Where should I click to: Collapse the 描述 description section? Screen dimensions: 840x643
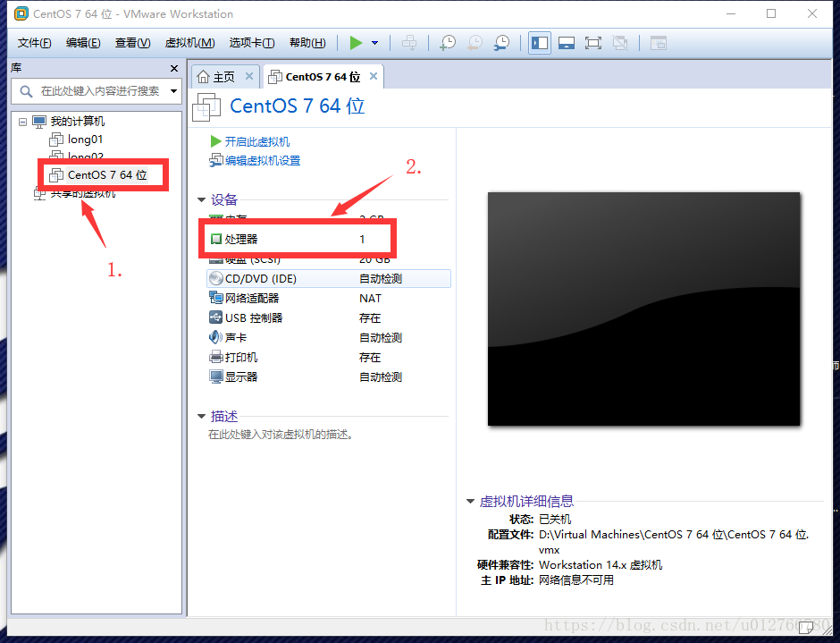click(x=201, y=416)
